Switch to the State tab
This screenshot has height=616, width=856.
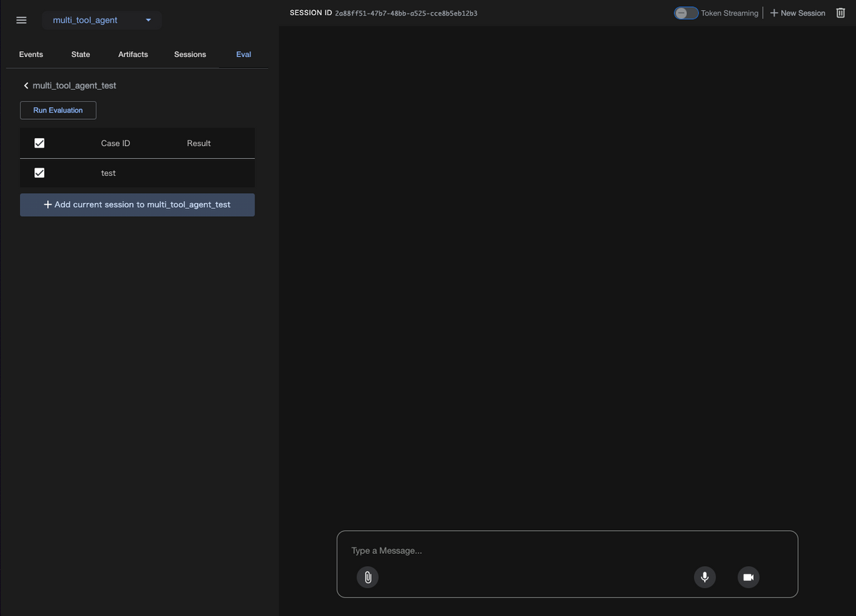81,54
